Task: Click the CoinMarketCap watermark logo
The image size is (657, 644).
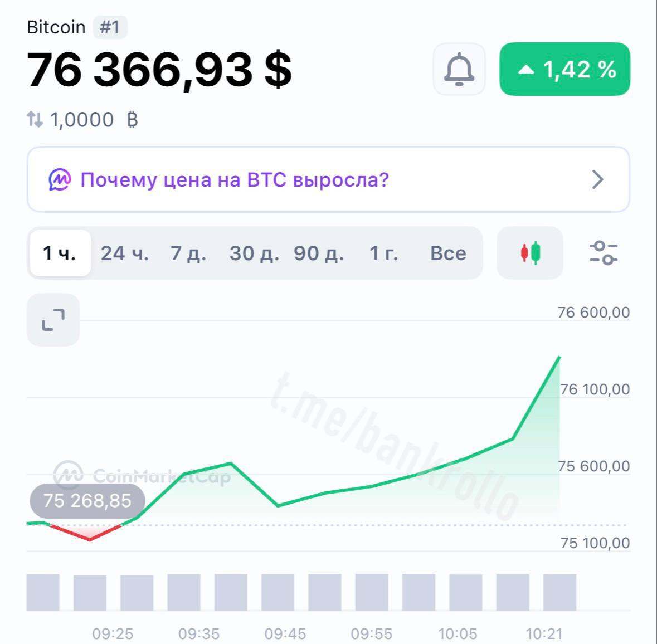Action: [x=143, y=476]
